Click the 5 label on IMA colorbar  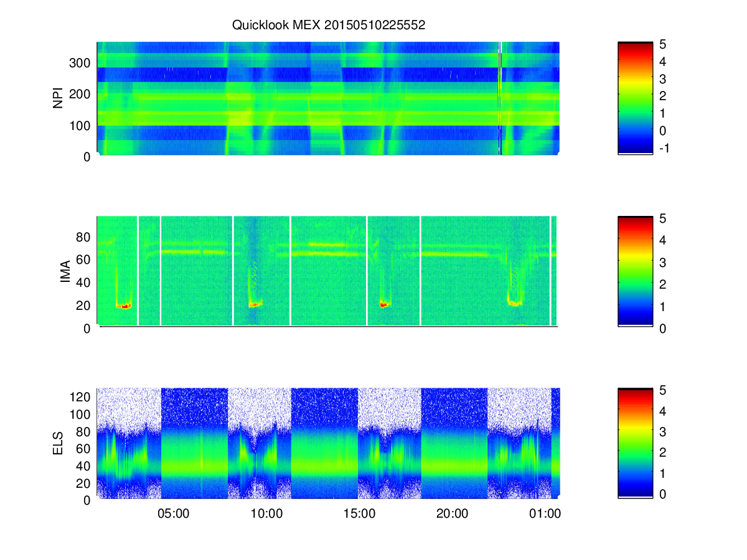click(x=664, y=218)
